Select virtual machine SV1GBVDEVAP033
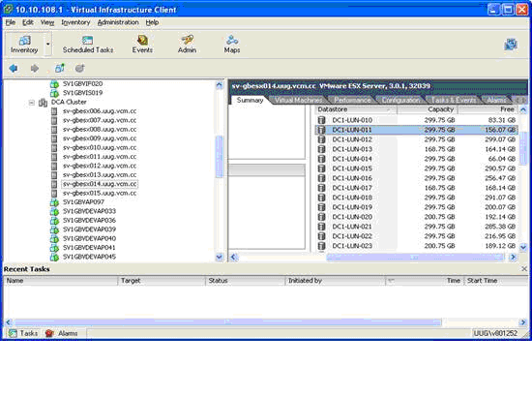Viewport: 532px width, 397px height. point(89,211)
